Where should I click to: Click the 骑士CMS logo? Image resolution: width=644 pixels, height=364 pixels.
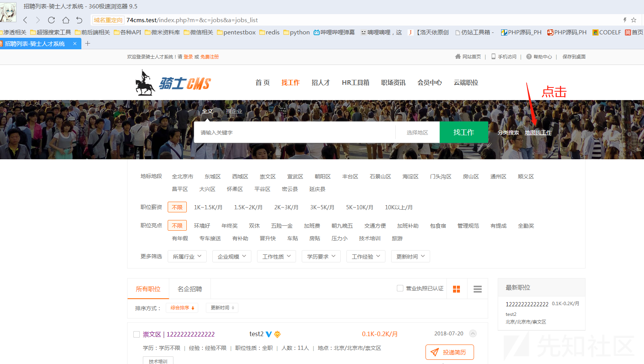[x=173, y=83]
